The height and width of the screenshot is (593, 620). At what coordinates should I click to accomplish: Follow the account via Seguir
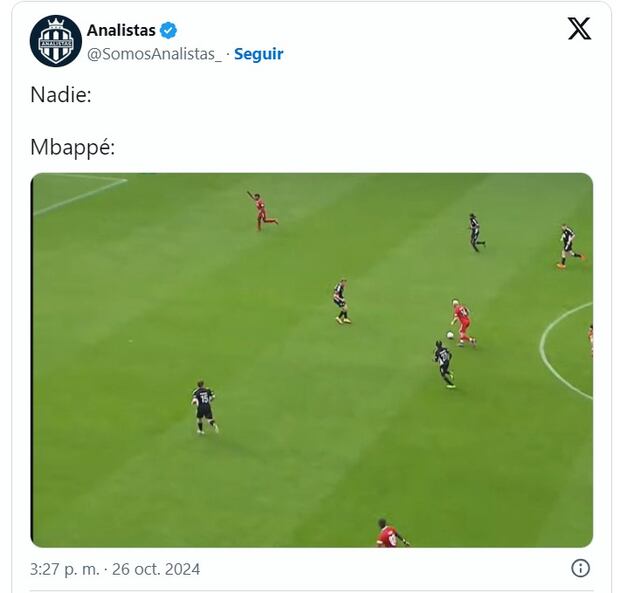(259, 54)
